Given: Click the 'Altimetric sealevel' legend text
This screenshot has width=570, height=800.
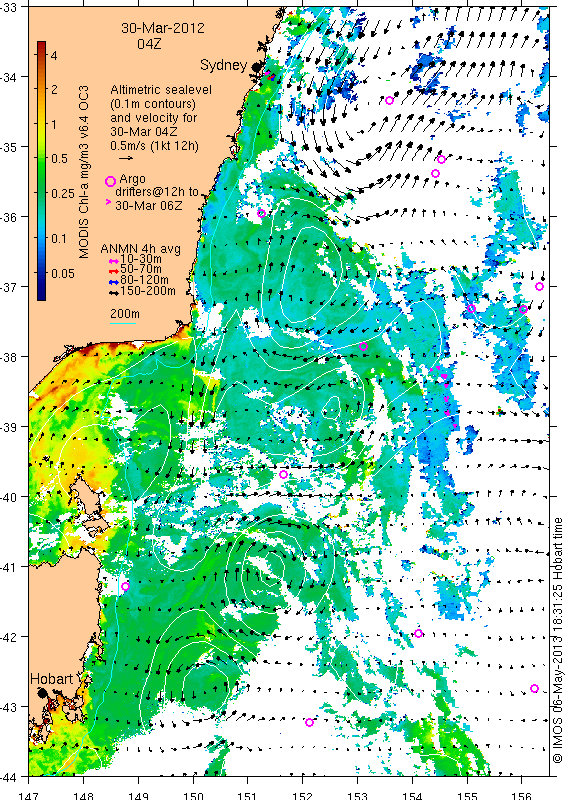Looking at the screenshot, I should pos(161,90).
